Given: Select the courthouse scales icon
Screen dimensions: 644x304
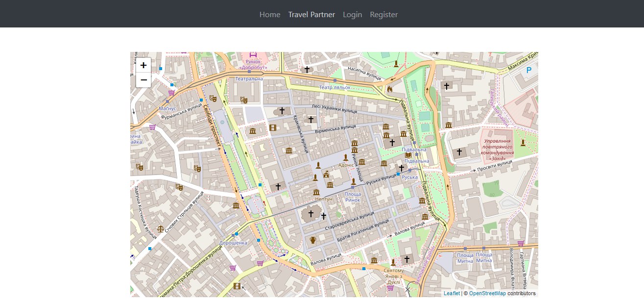Looking at the screenshot, I should (161, 228).
